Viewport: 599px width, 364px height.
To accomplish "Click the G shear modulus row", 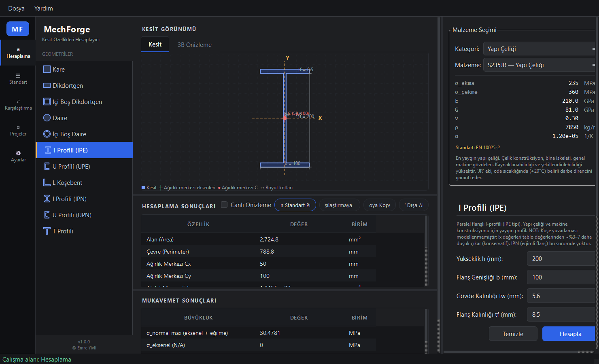I will [525, 110].
